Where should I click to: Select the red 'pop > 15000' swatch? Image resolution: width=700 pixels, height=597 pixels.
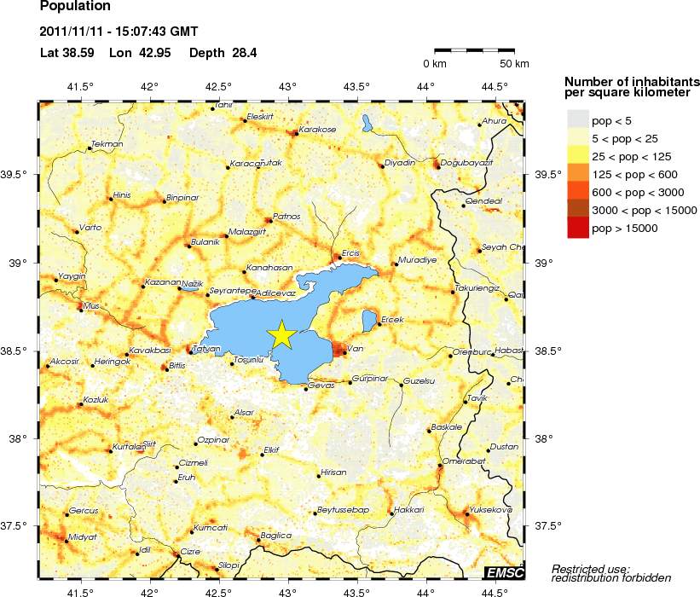577,227
